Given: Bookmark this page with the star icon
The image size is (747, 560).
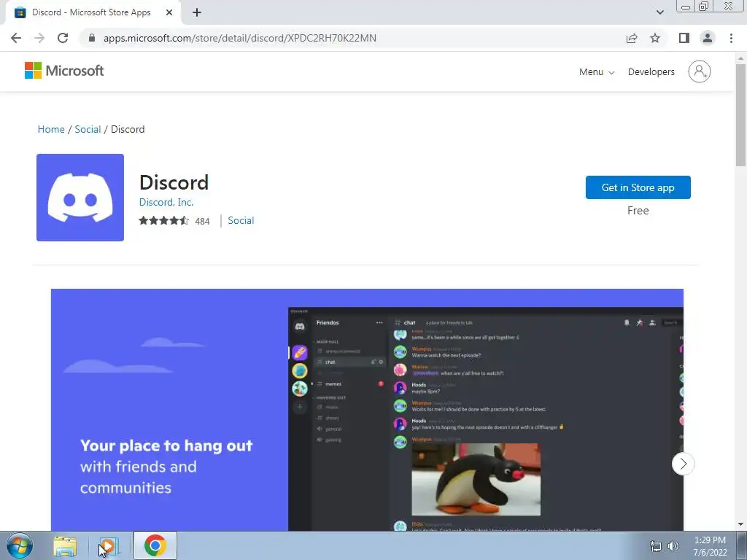Looking at the screenshot, I should click(x=655, y=38).
